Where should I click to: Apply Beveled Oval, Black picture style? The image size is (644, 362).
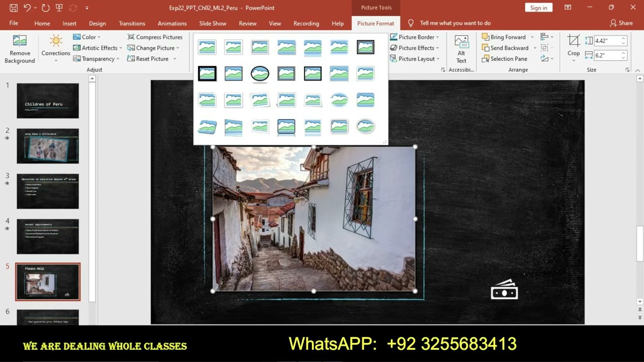(x=260, y=73)
